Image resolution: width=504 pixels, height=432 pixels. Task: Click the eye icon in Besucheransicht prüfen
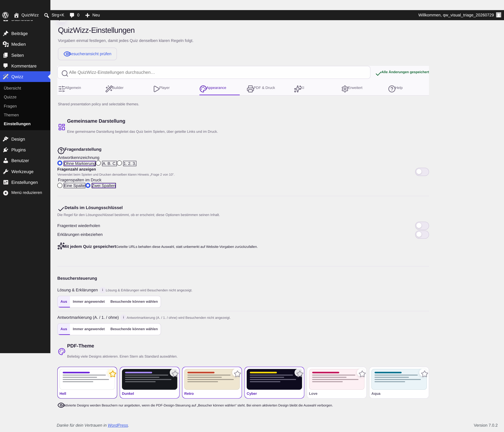click(67, 54)
